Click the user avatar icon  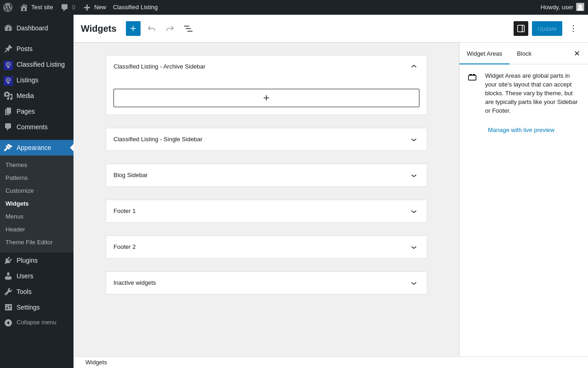(580, 7)
